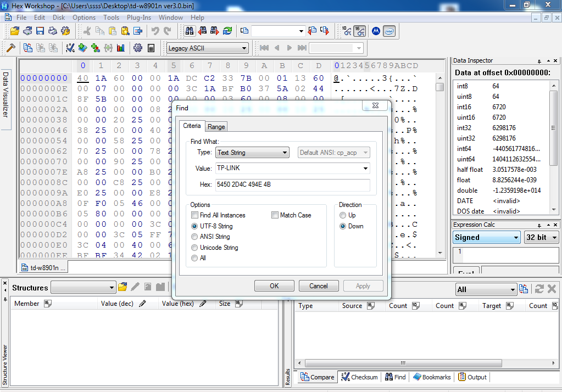Select the ANSI String radio button
The height and width of the screenshot is (392, 562).
point(194,237)
